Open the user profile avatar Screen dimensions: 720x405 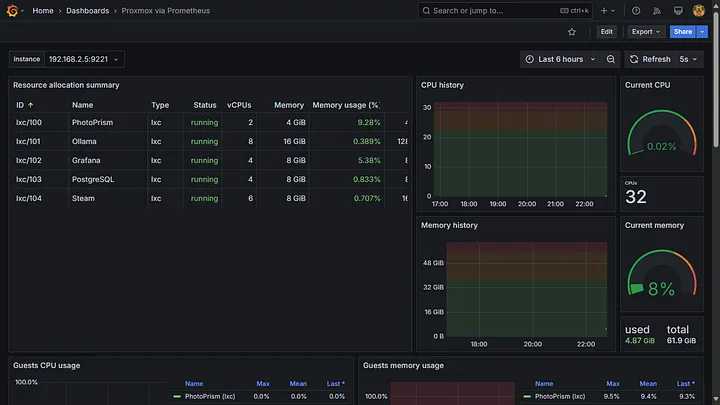[698, 11]
